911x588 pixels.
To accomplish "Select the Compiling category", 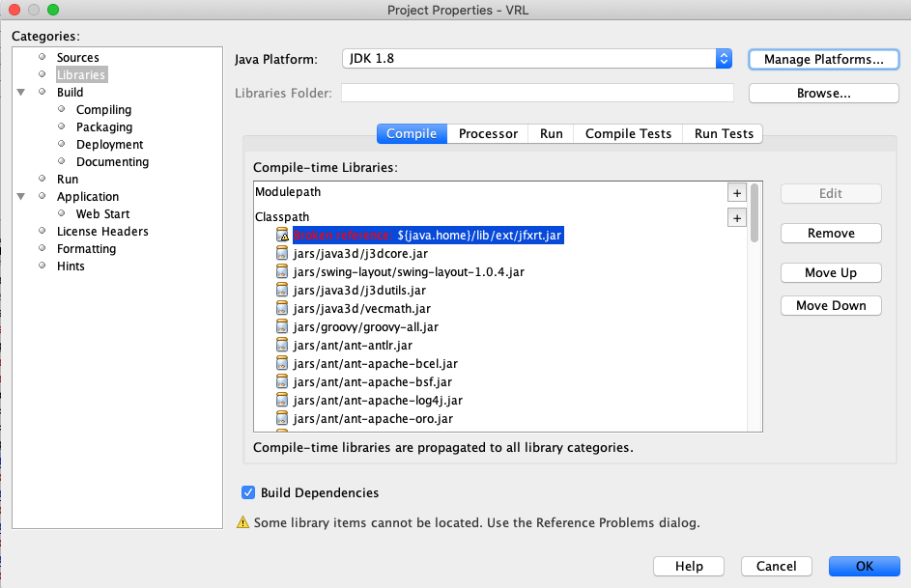I will click(104, 110).
